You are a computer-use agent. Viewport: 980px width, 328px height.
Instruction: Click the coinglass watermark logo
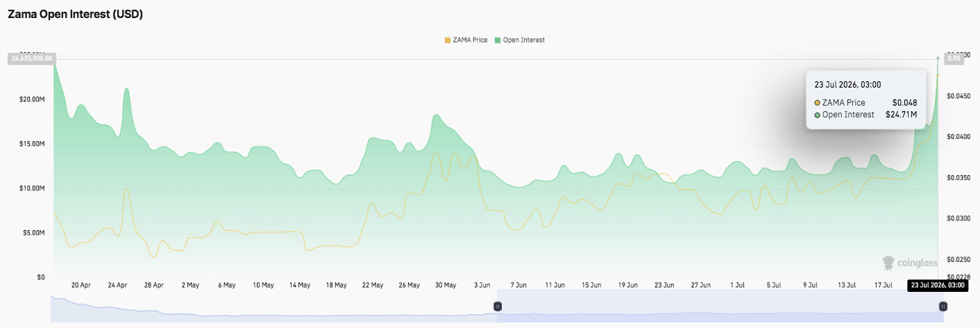pos(909,263)
